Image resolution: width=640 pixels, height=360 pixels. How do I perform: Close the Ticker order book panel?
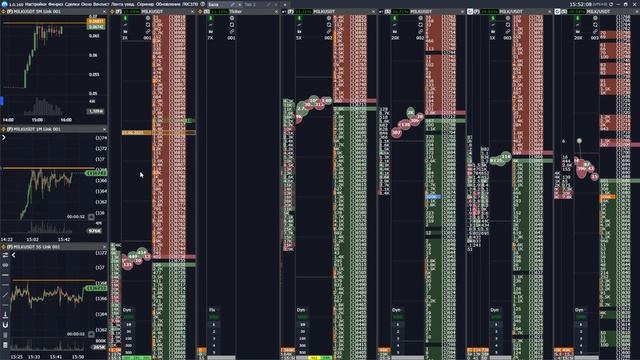click(276, 12)
